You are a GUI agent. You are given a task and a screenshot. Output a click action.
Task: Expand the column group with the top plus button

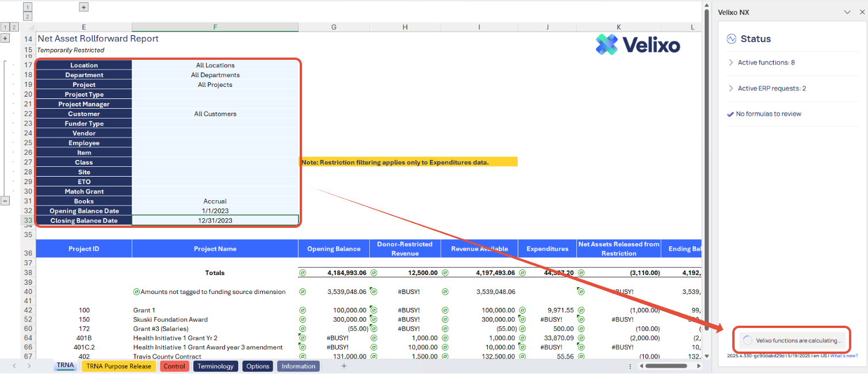pos(83,7)
